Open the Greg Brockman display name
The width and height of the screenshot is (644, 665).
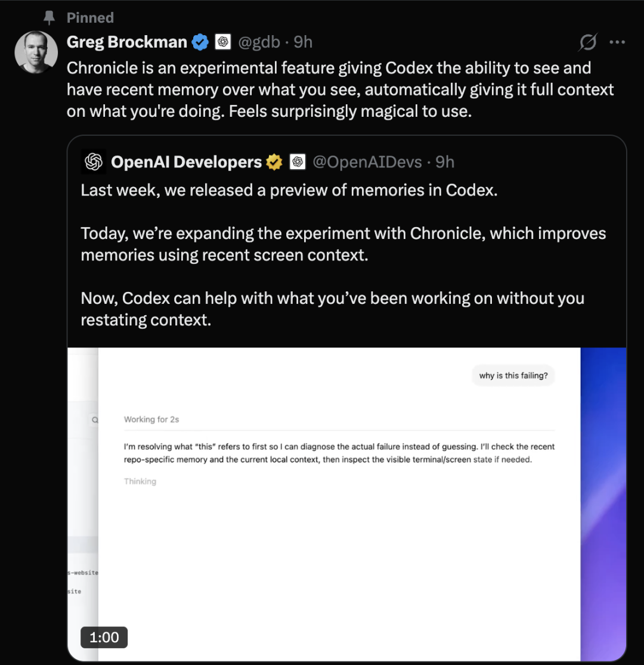tap(127, 42)
